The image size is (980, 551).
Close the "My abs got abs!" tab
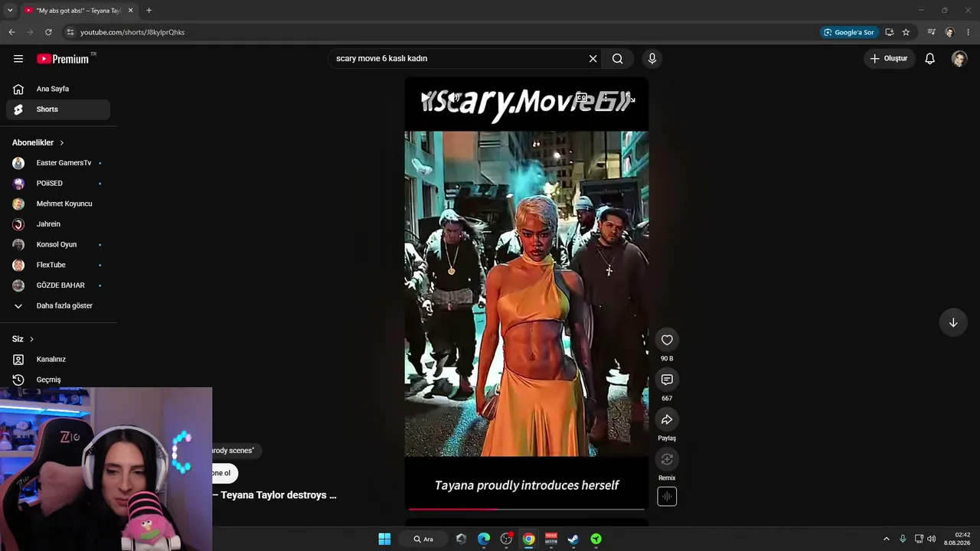pyautogui.click(x=130, y=11)
